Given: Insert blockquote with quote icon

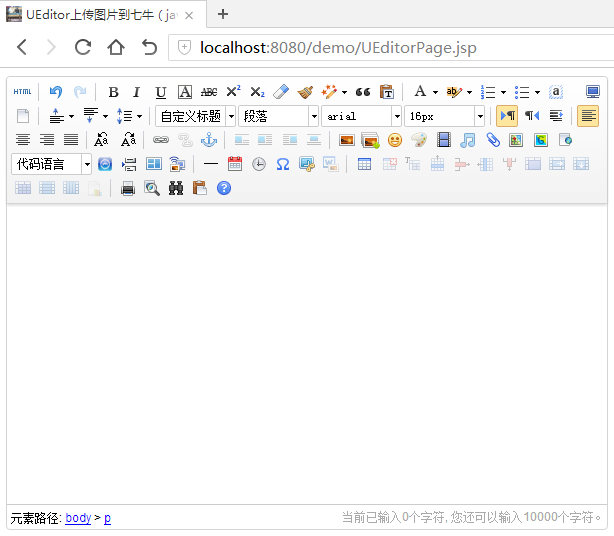Looking at the screenshot, I should [363, 92].
